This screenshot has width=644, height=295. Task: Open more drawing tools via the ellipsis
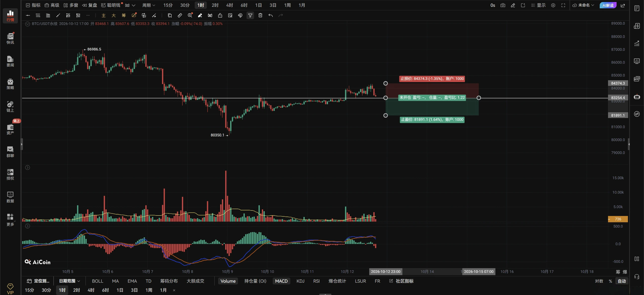click(x=88, y=15)
